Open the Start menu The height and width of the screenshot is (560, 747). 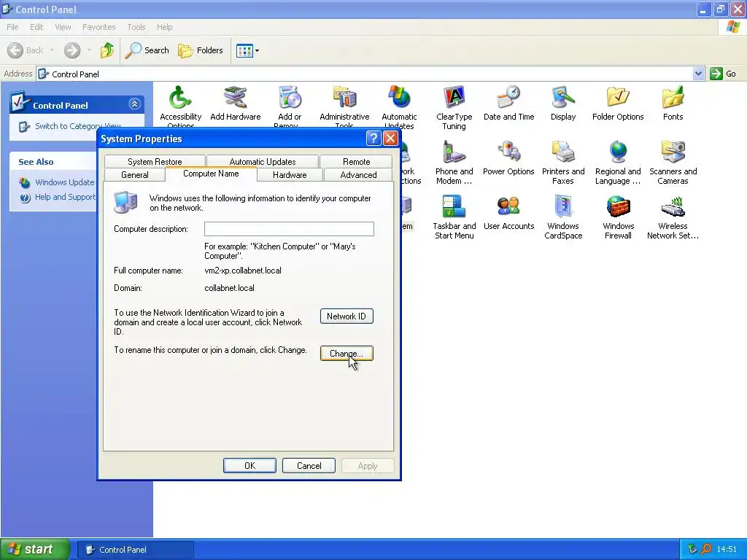tap(35, 550)
